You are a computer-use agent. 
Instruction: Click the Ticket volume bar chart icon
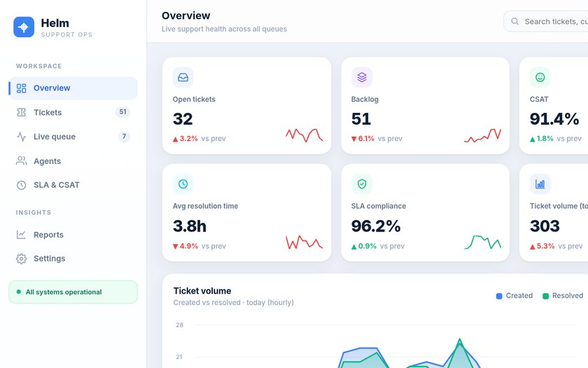pyautogui.click(x=540, y=184)
